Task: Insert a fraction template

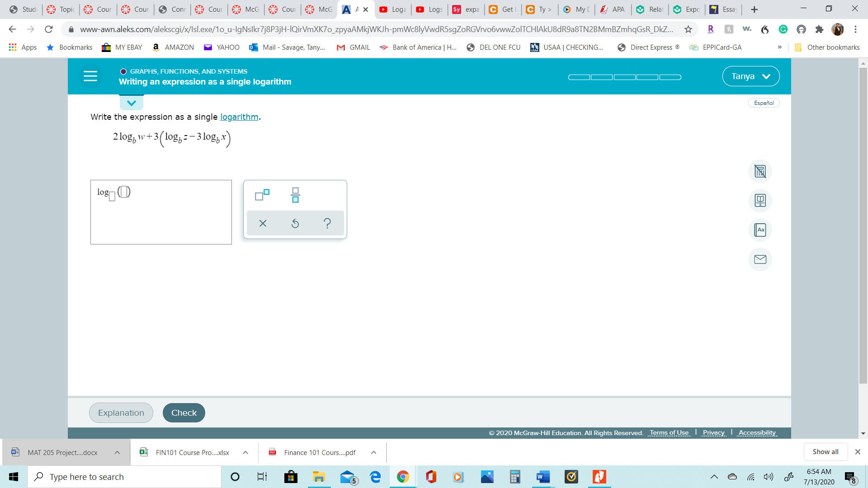Action: 295,195
